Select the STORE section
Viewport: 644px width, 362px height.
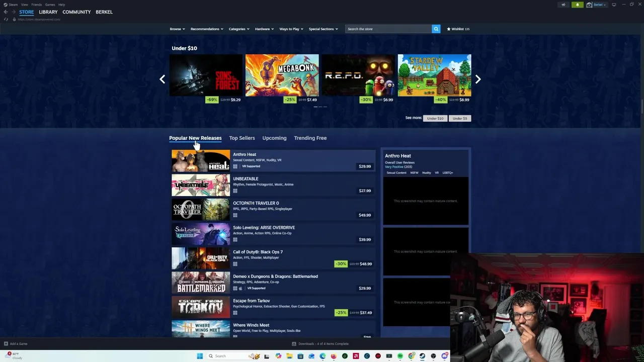[27, 12]
